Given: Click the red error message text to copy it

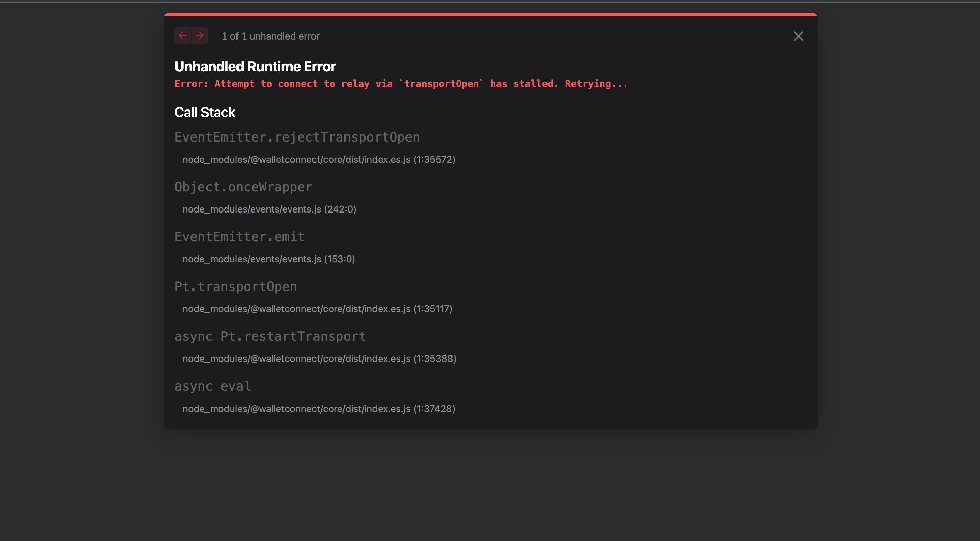Looking at the screenshot, I should pos(401,83).
